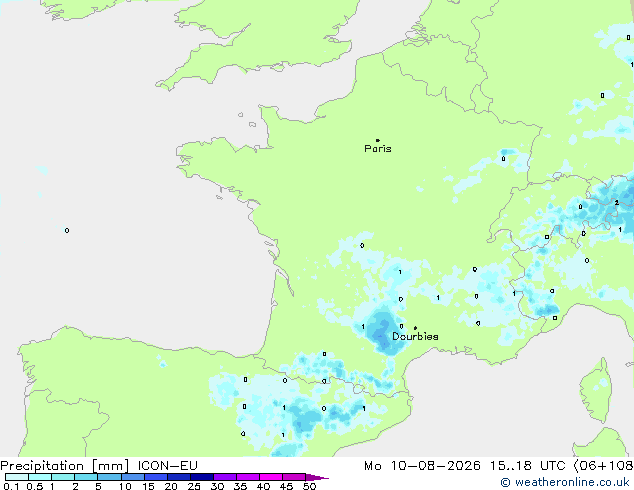This screenshot has height=490, width=634.
Task: Select the 1–2 mm legend swatch
Action: (63, 477)
